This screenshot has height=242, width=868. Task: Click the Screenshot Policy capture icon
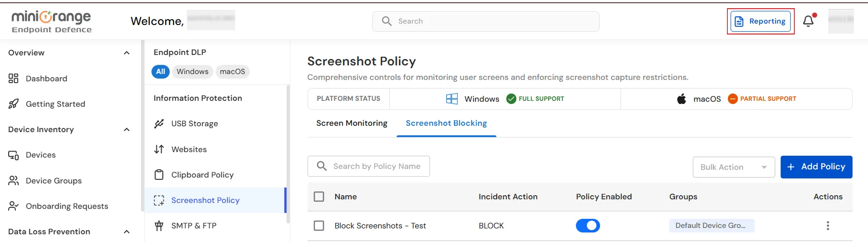pos(159,200)
